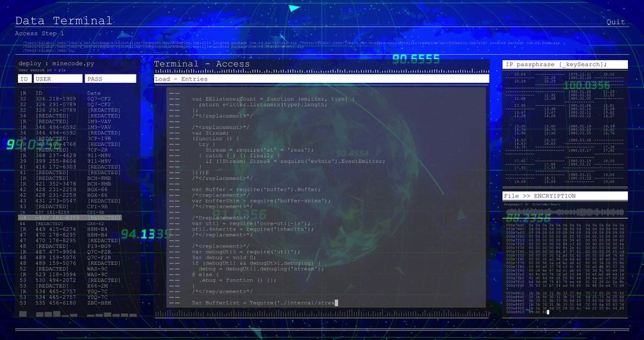Click pass code GX6-62
Viewport: 644px width, 340px height.
pos(95,224)
